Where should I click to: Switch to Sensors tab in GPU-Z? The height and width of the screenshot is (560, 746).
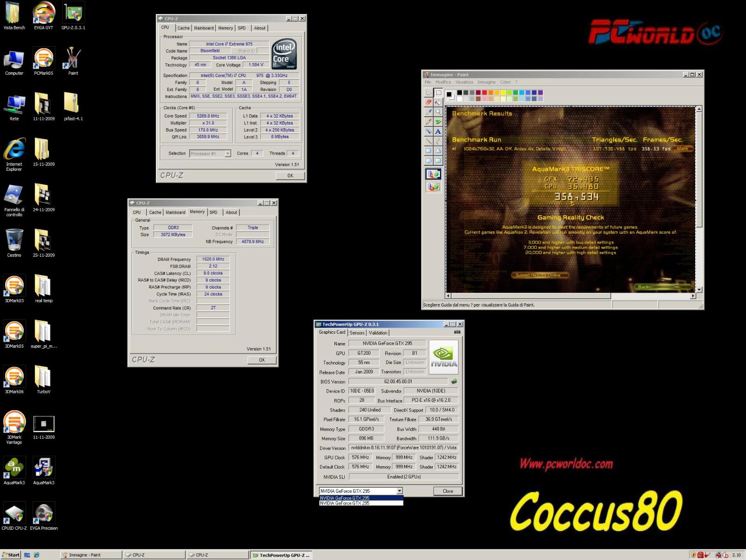click(x=357, y=333)
